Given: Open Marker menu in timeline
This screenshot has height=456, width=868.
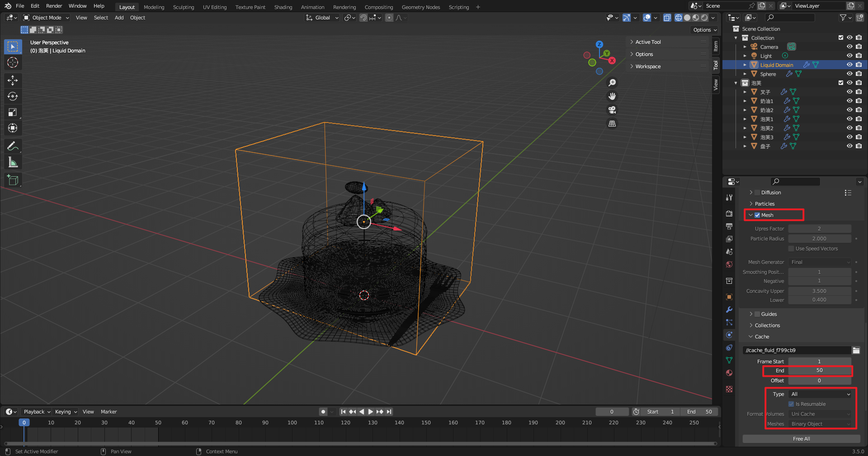Looking at the screenshot, I should point(108,412).
